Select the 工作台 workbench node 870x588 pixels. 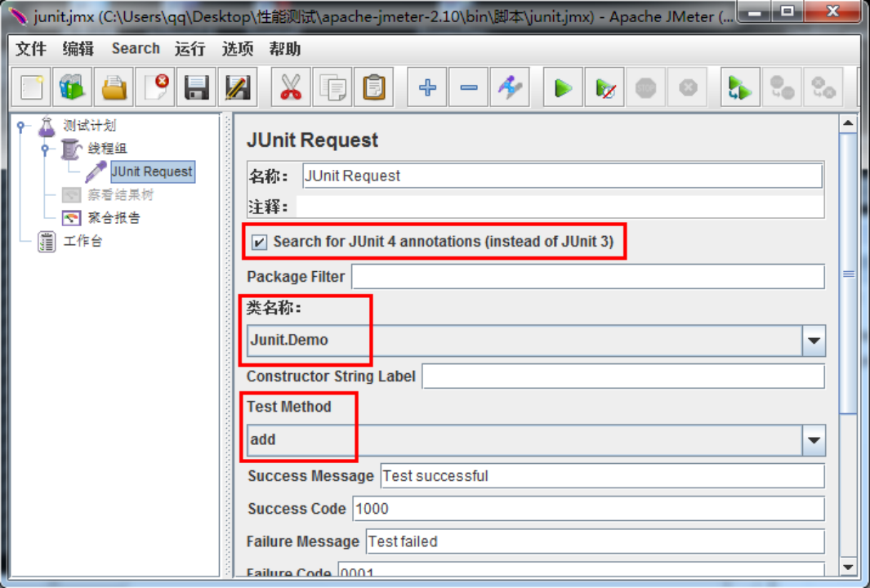tap(83, 241)
